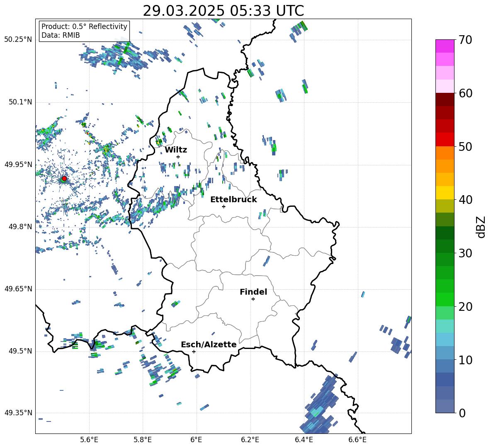This screenshot has width=491, height=448.
Task: Click the Data: RMIB text
Action: pyautogui.click(x=61, y=35)
